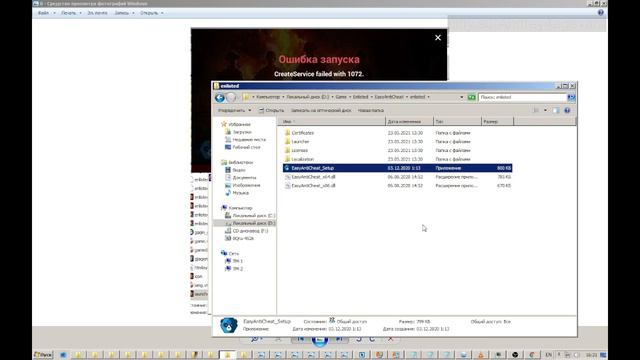640x360 pixels.
Task: Click the Открыть toolbar button
Action: pos(271,110)
